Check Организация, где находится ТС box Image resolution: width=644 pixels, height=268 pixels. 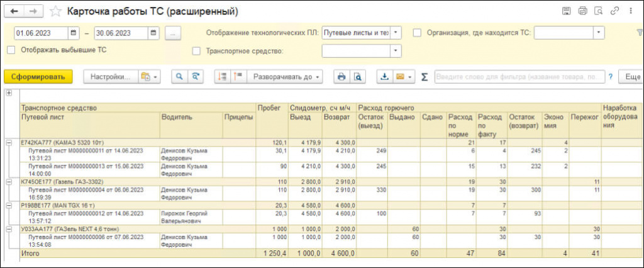pos(418,33)
